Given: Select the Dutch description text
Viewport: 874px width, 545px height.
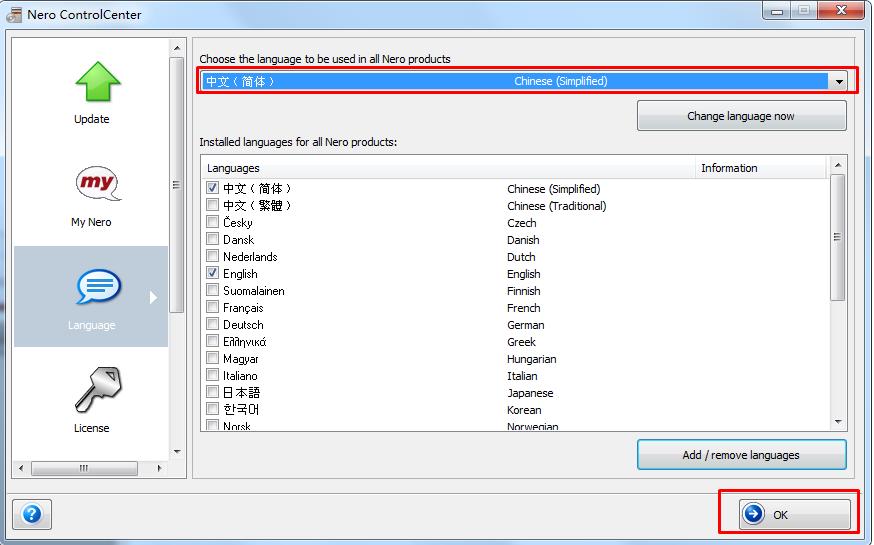Looking at the screenshot, I should (x=521, y=257).
